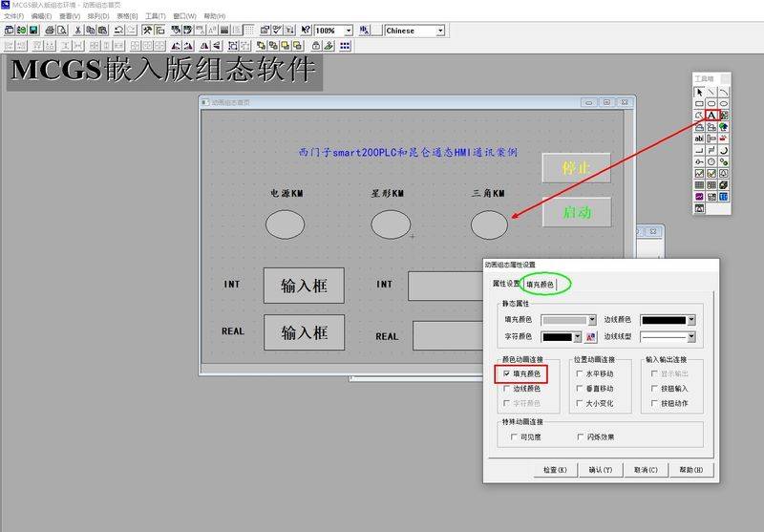Open the 填充颜色 static fill color dropdown arrow
This screenshot has width=764, height=532.
(592, 320)
